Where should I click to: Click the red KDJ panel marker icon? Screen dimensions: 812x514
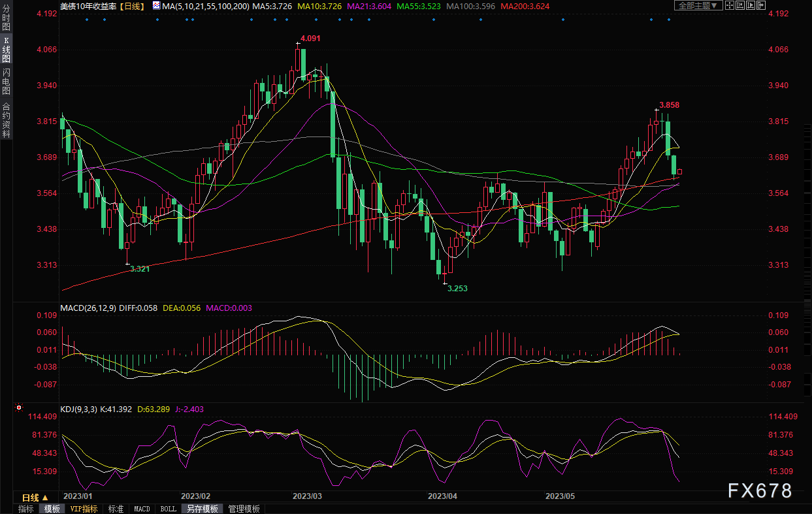[x=19, y=408]
